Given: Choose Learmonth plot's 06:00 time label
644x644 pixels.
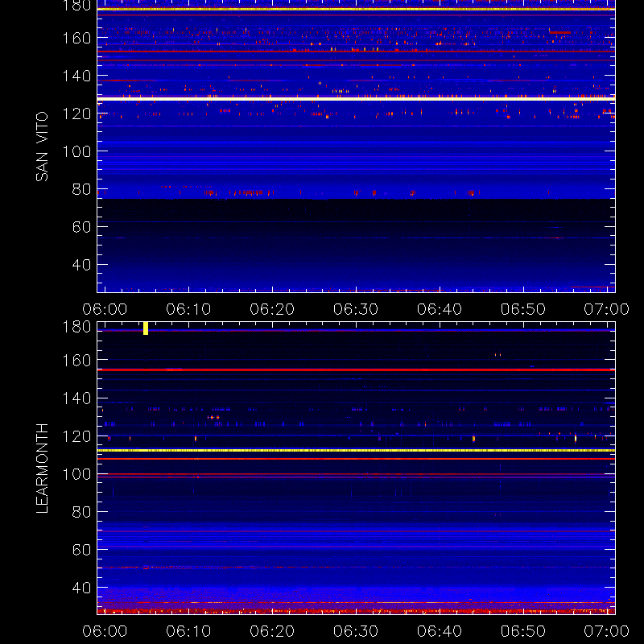Looking at the screenshot, I should (x=105, y=631).
